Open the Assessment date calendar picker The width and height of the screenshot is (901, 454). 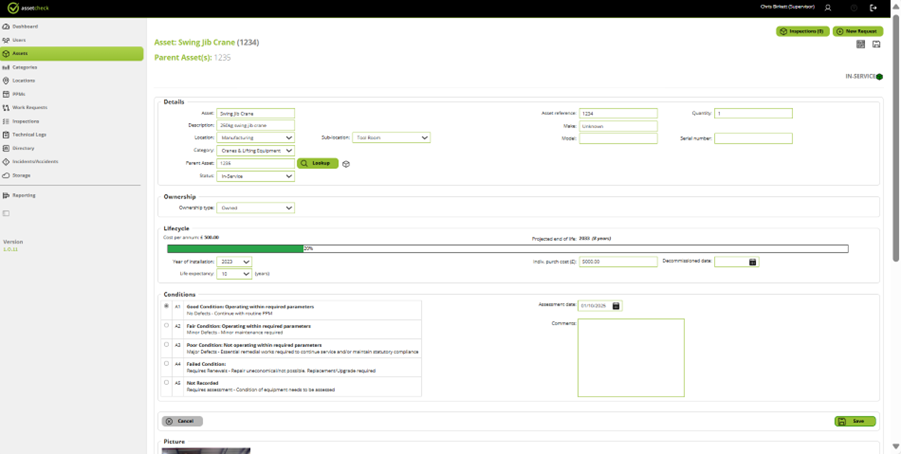(616, 306)
